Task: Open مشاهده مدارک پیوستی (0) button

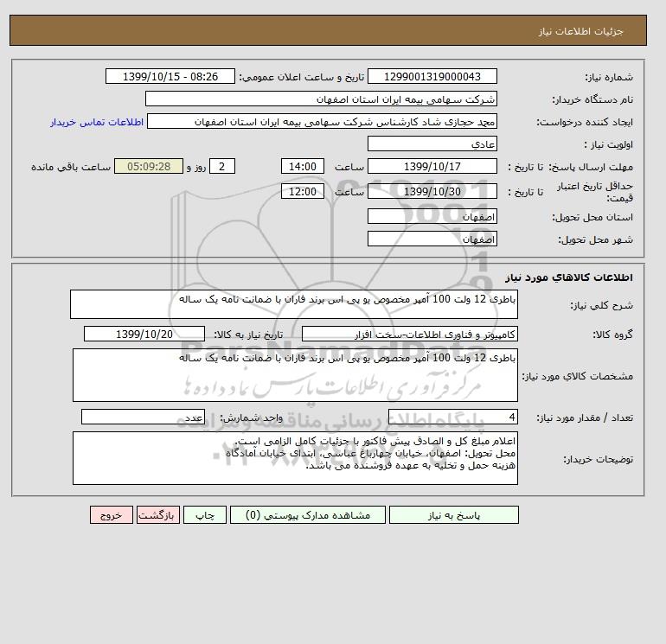Action: (308, 515)
